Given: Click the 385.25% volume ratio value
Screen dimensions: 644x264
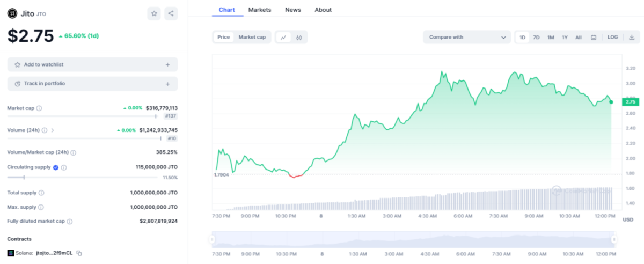Looking at the screenshot, I should tap(166, 152).
